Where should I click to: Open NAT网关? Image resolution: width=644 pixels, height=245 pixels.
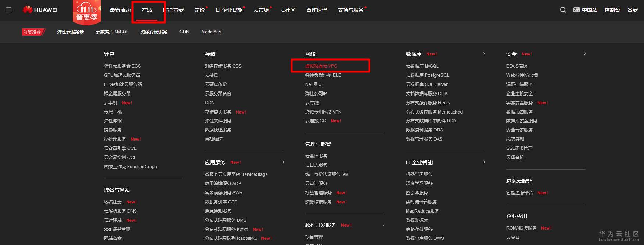click(x=314, y=84)
